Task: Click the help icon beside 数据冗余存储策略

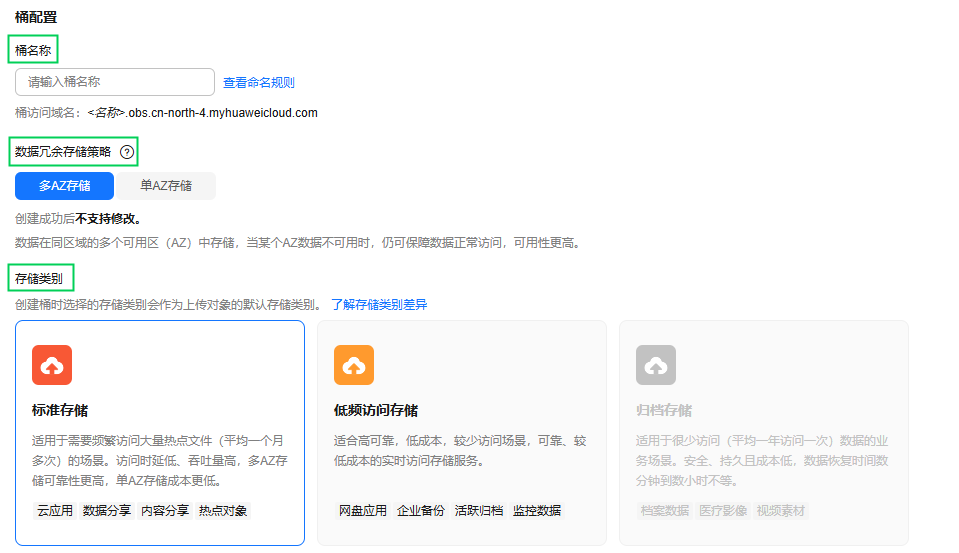Action: click(x=127, y=152)
